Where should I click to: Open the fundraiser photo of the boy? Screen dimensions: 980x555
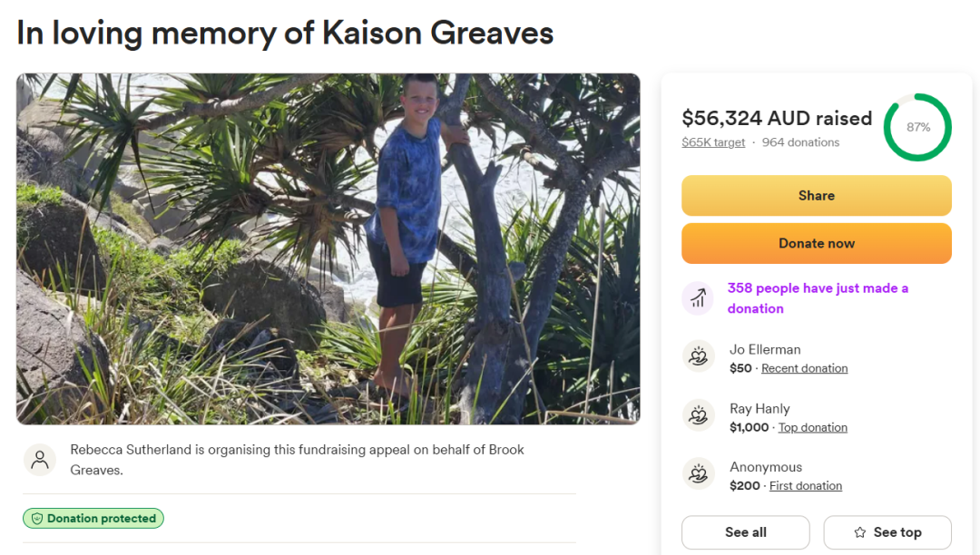[328, 249]
